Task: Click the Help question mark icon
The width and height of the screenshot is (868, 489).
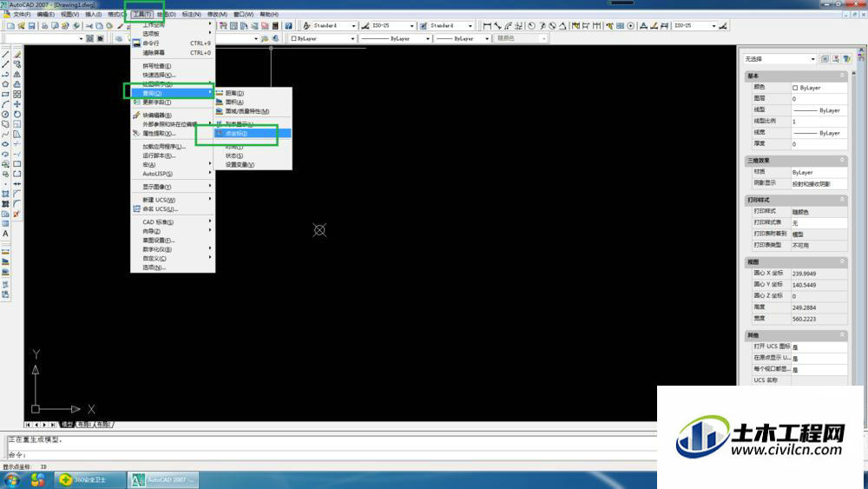Action: (x=288, y=26)
